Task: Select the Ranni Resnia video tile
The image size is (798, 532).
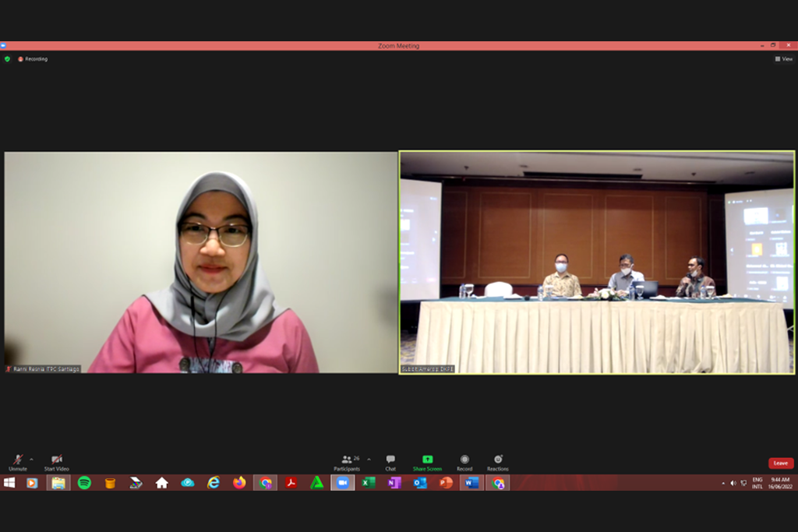Action: click(x=201, y=262)
